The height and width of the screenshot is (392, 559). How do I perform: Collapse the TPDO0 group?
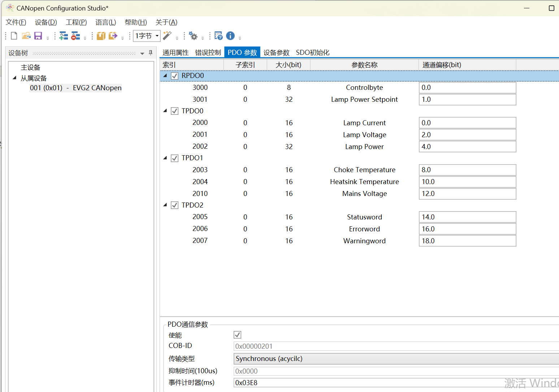coord(165,111)
